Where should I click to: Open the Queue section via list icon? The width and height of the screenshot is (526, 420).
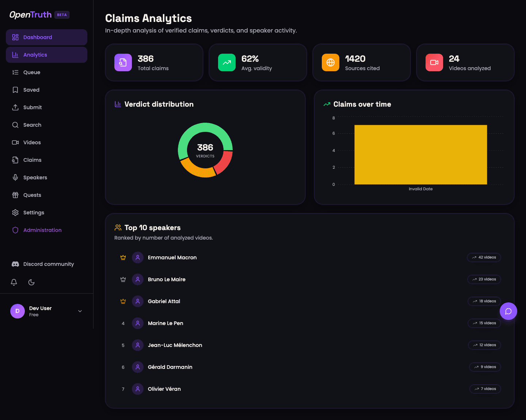pyautogui.click(x=15, y=72)
